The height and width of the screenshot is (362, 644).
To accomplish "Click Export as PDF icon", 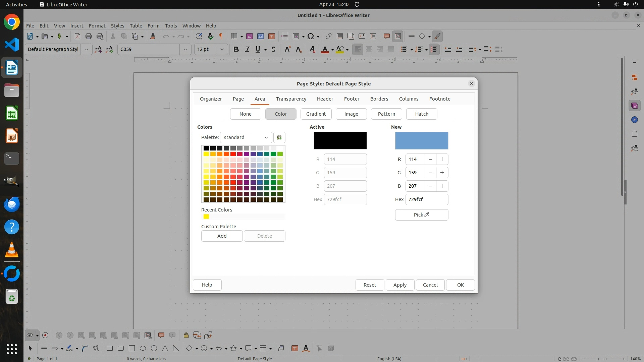I will [x=77, y=36].
